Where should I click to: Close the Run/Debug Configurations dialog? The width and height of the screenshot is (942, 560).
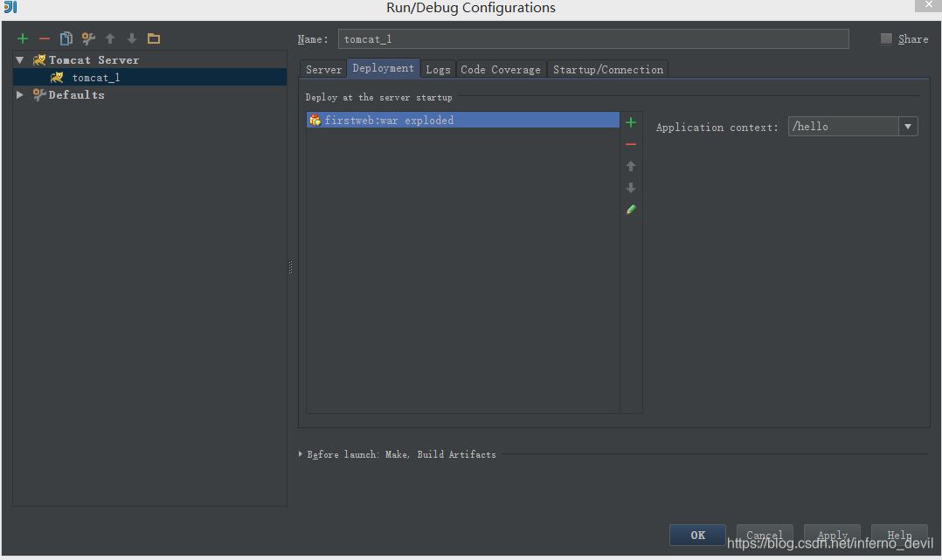tap(928, 5)
